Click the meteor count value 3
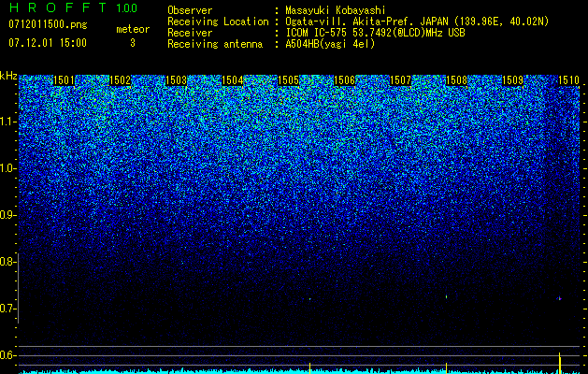This screenshot has width=588, height=374. [133, 43]
